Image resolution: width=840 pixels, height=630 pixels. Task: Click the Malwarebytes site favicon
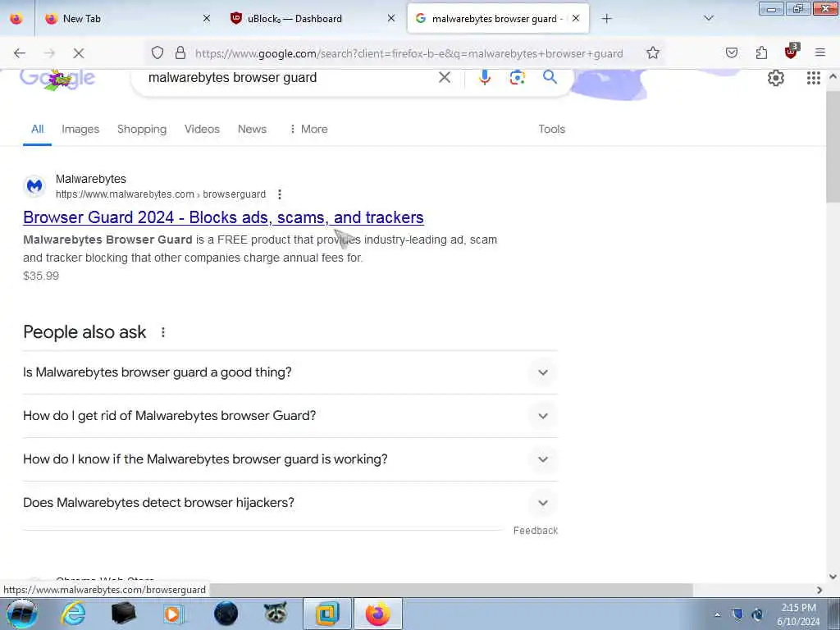(34, 186)
